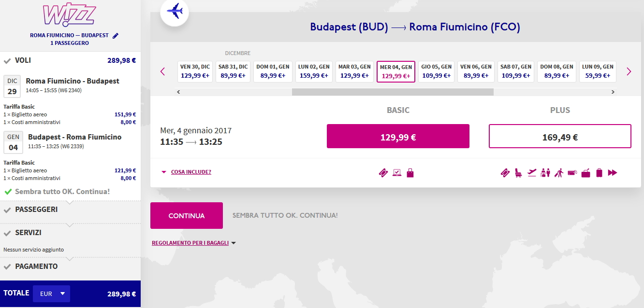Show previous dates with left chevron arrow

pyautogui.click(x=162, y=71)
